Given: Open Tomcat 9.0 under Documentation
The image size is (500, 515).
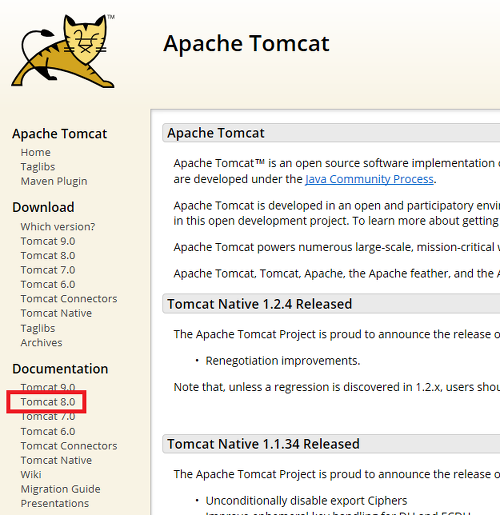Looking at the screenshot, I should pos(48,387).
